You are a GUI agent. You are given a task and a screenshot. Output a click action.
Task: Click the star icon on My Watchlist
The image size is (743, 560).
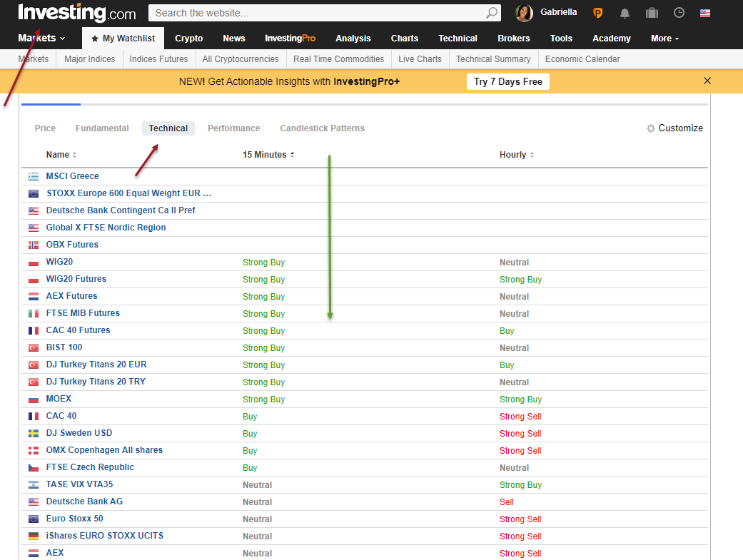point(95,39)
